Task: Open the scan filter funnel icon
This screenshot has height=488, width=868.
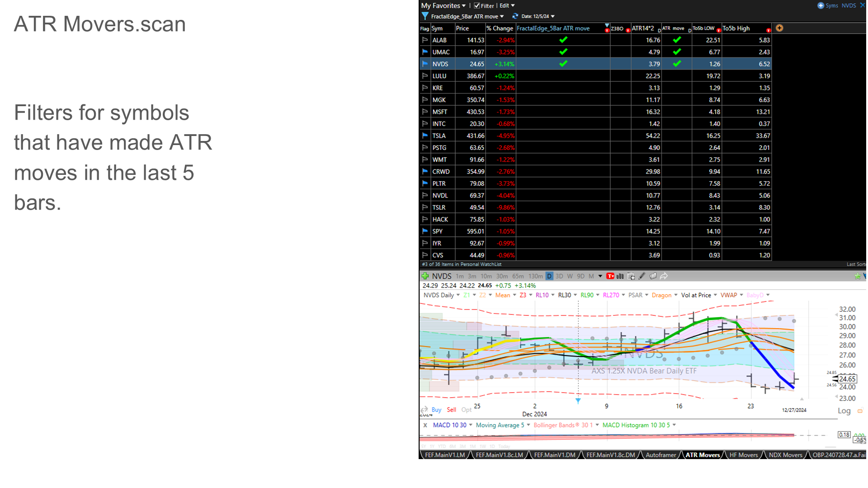Action: click(425, 16)
